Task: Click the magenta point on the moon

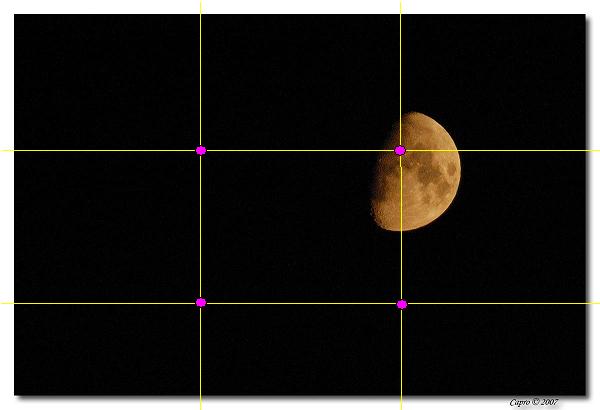Action: [x=400, y=150]
